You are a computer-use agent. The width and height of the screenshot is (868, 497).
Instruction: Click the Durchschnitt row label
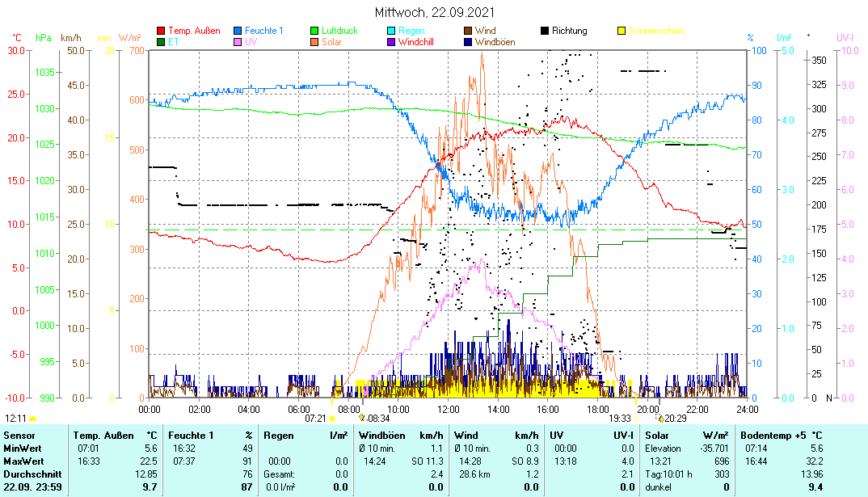tap(29, 474)
